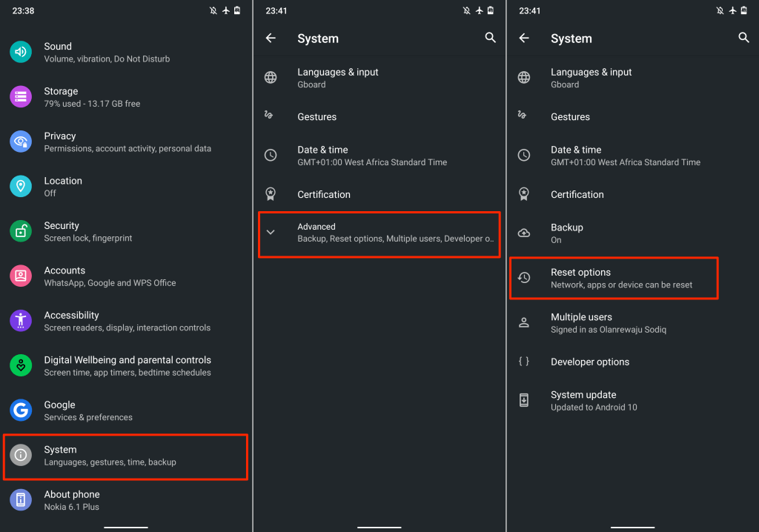Tap the Sound speaker icon

[x=21, y=52]
